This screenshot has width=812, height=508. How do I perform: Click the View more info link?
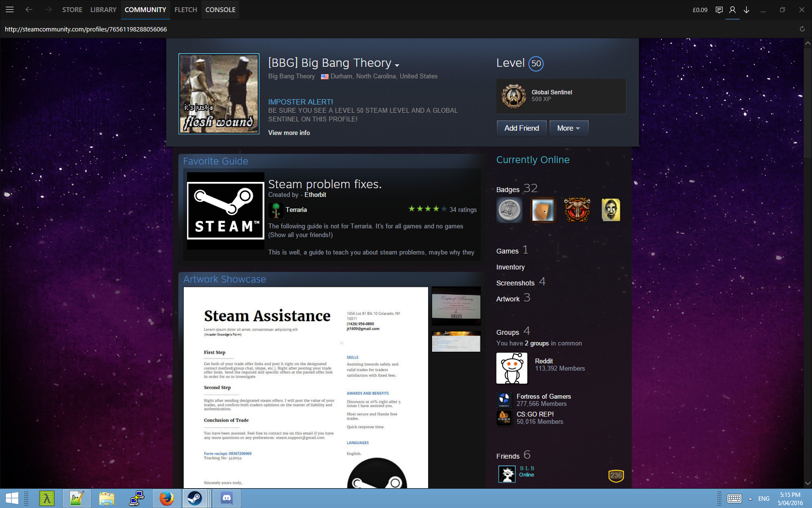289,133
